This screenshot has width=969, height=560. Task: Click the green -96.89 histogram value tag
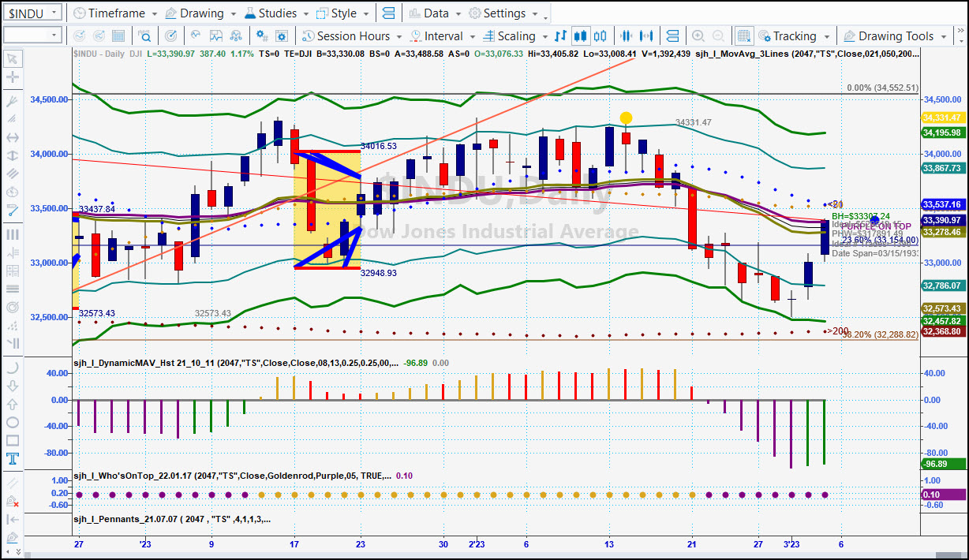pyautogui.click(x=942, y=464)
